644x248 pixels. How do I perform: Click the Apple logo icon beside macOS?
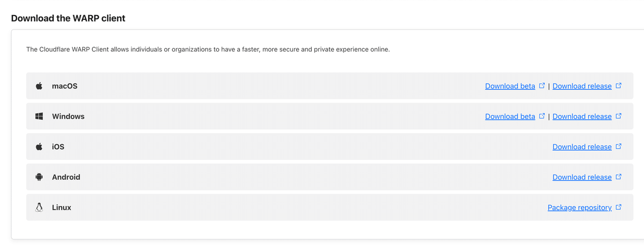pos(39,86)
